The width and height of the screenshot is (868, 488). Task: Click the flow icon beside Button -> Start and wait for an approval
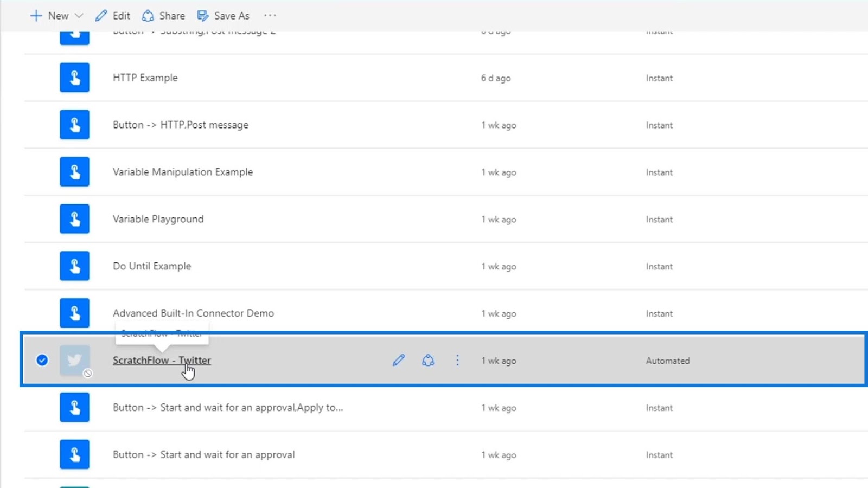tap(74, 455)
